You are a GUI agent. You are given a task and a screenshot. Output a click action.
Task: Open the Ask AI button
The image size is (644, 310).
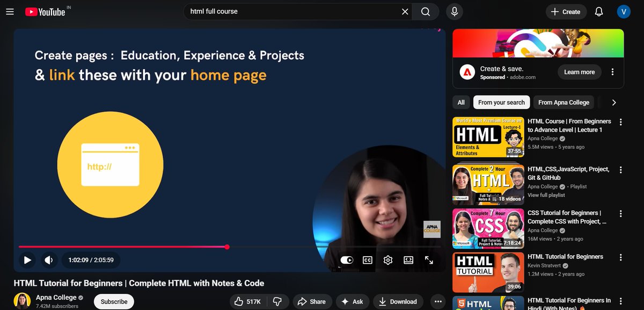tap(353, 301)
